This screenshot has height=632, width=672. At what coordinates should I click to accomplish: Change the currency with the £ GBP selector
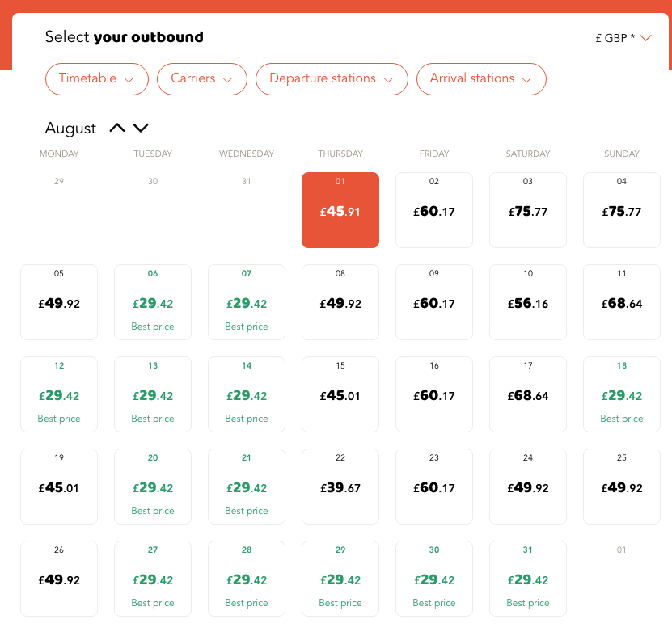pyautogui.click(x=623, y=37)
